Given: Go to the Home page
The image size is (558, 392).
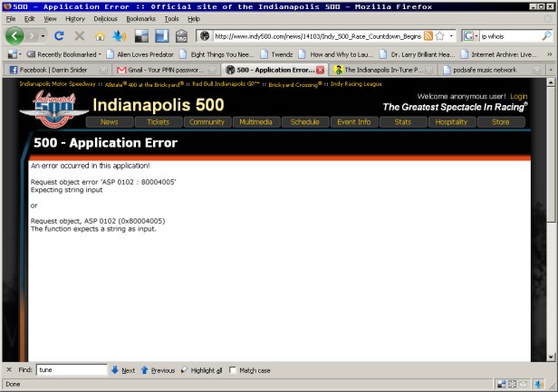Looking at the screenshot, I should point(100,36).
